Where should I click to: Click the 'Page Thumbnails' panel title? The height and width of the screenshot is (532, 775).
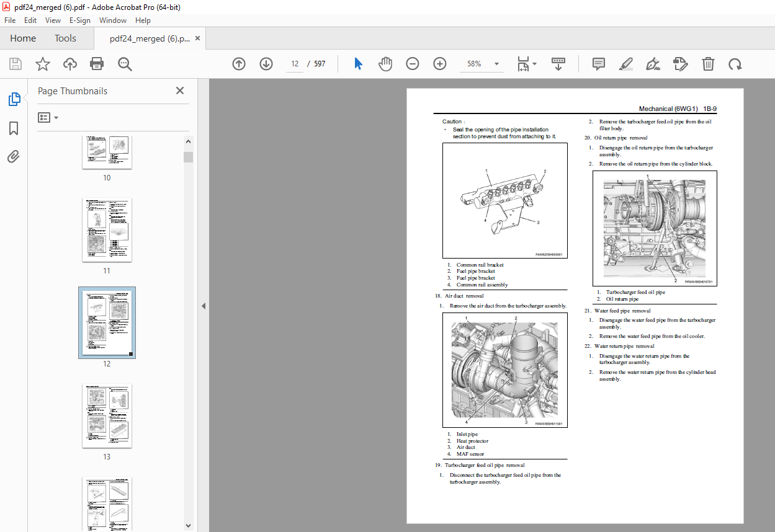(x=73, y=91)
